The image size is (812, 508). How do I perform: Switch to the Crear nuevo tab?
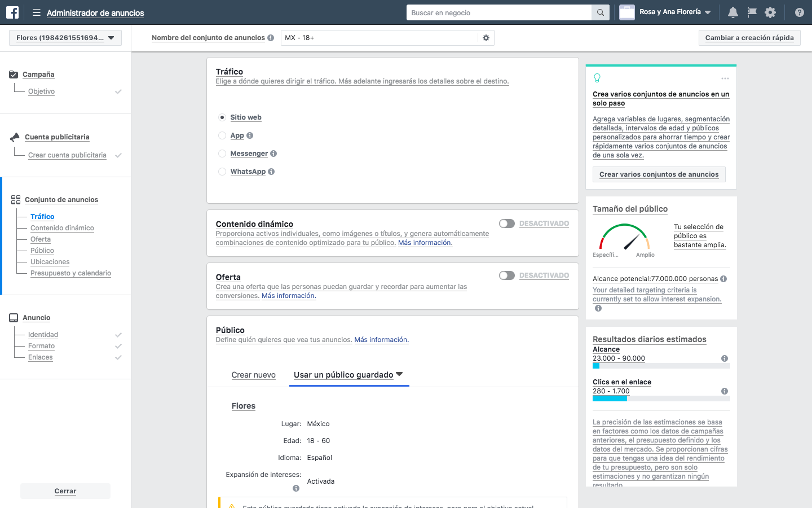click(254, 375)
